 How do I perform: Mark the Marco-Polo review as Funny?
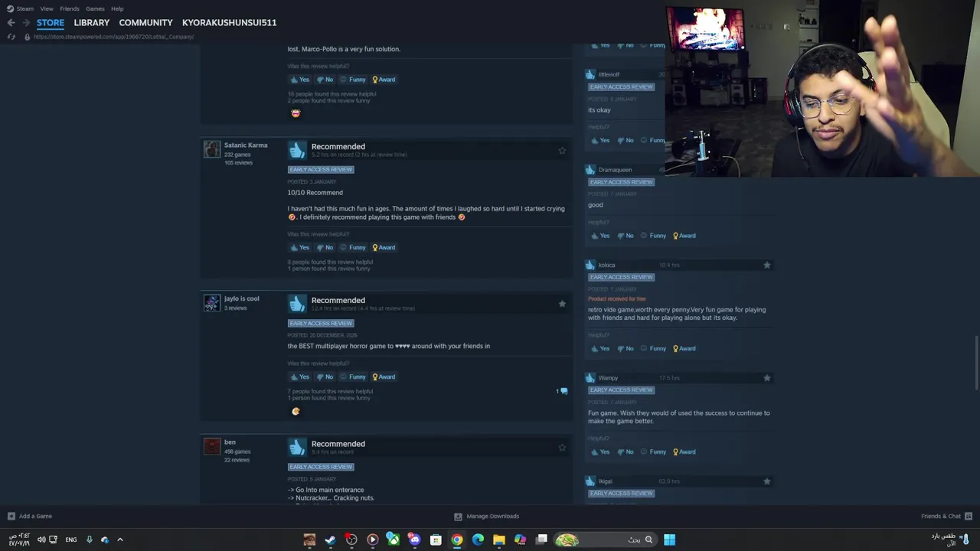[352, 80]
